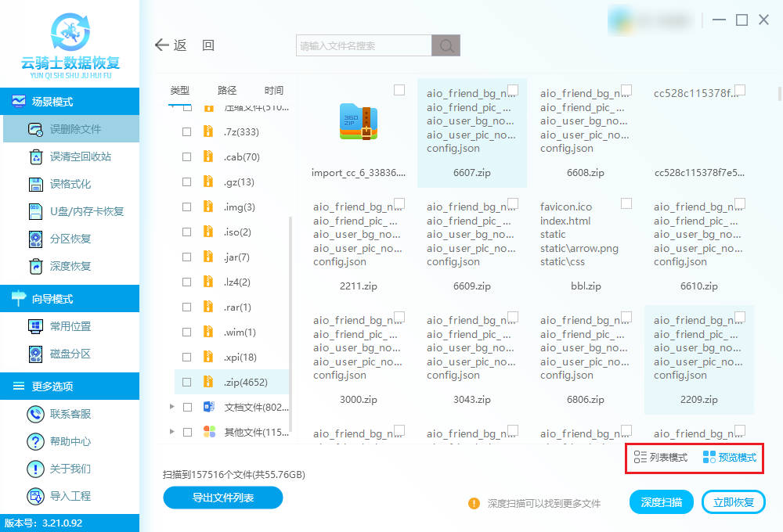This screenshot has width=783, height=532.
Task: Click the 向导模式 signpost icon
Action: 19,298
